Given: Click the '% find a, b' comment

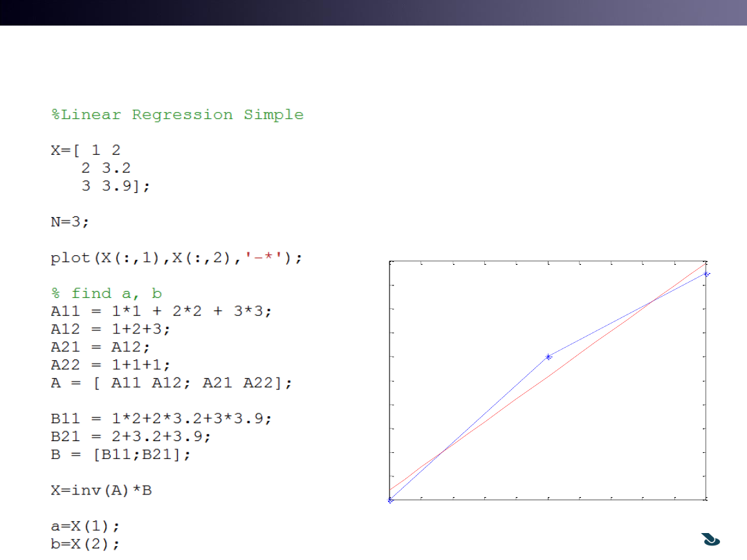Looking at the screenshot, I should tap(107, 294).
